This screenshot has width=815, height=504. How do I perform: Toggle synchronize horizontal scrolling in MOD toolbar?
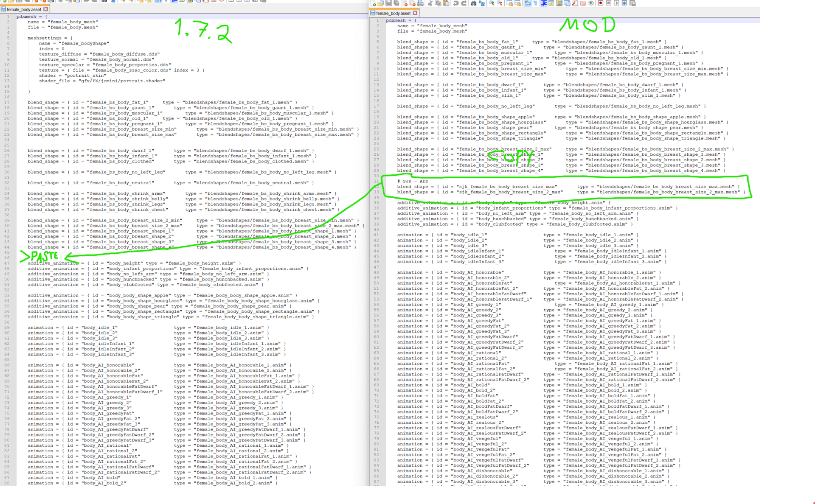(517, 3)
